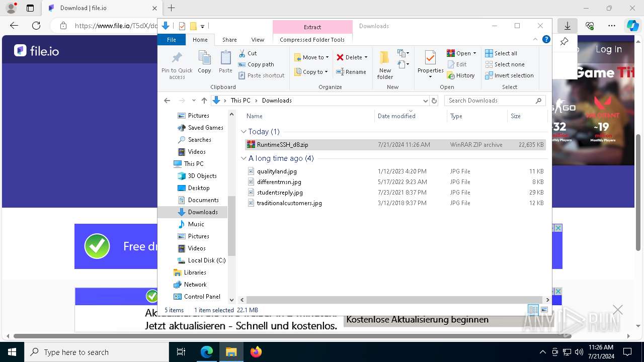Click the Paste ribbon button

click(225, 62)
